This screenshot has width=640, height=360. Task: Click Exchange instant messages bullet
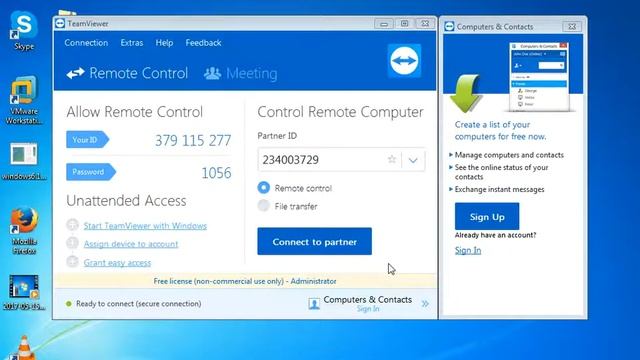point(499,189)
